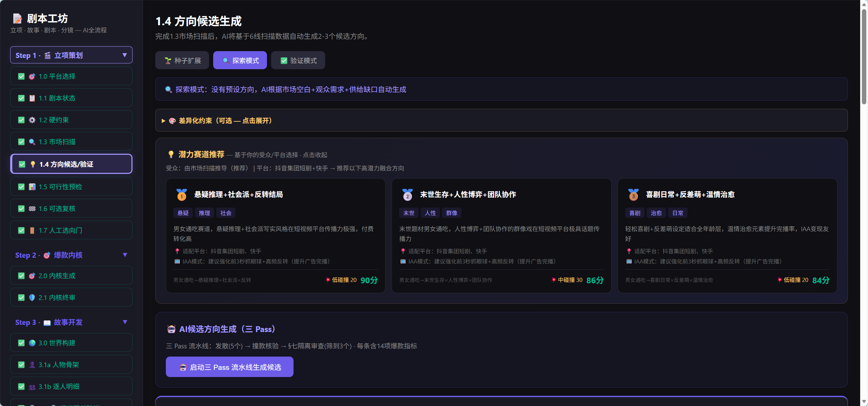
Task: Switch to 验证模式 tab
Action: pyautogui.click(x=298, y=61)
